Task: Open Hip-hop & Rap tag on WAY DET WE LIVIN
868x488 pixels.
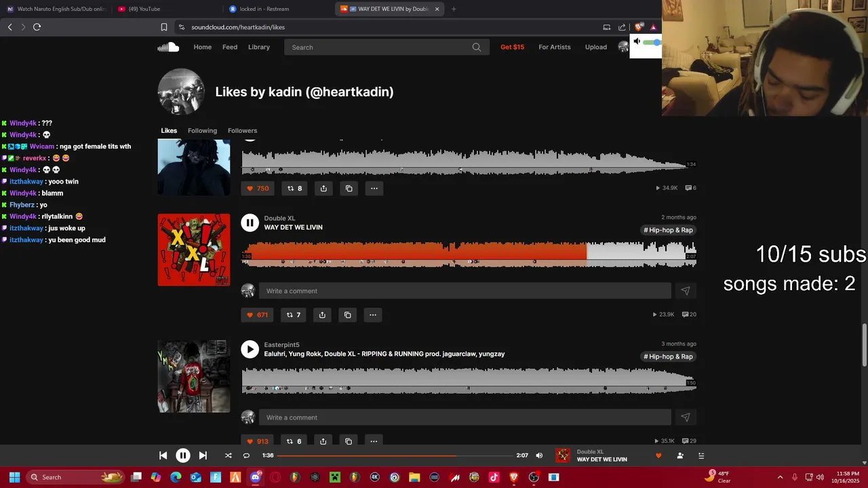Action: coord(668,230)
